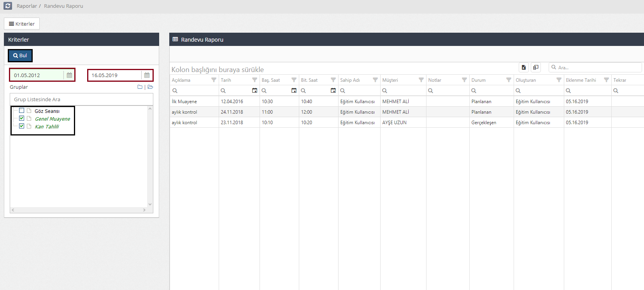This screenshot has height=290, width=644.
Task: Export the report to Excel
Action: coord(524,67)
